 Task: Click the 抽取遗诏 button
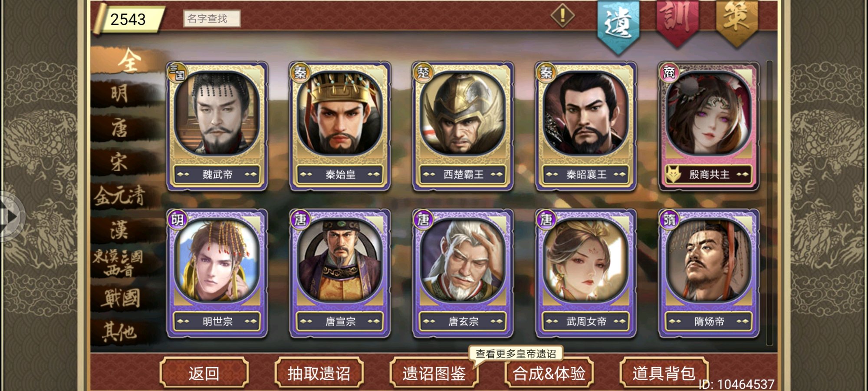pos(319,373)
